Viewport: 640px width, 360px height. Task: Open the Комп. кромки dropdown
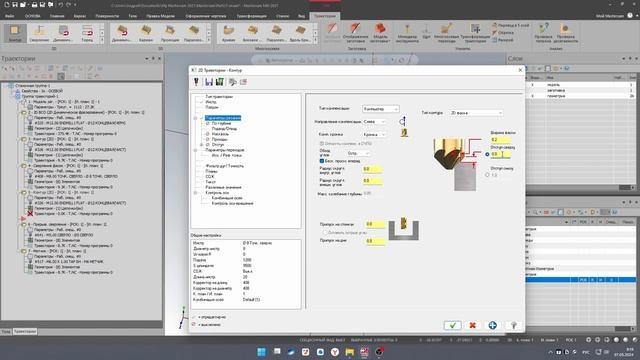(374, 134)
